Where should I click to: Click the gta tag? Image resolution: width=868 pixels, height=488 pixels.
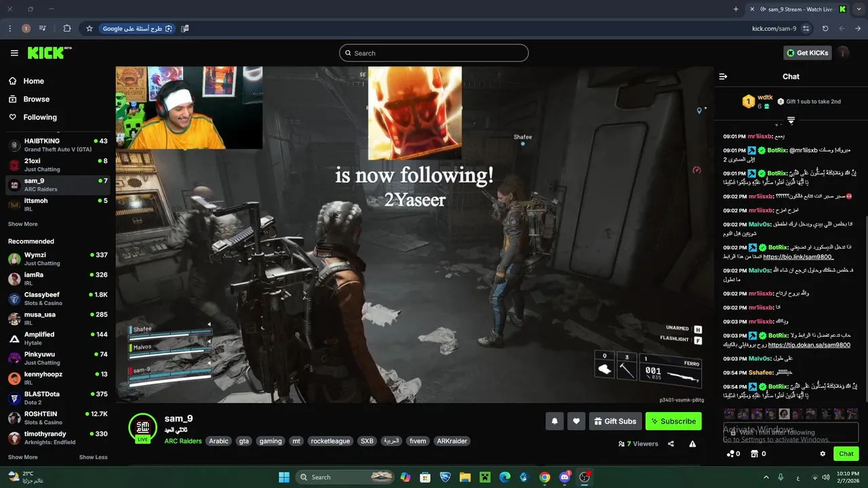coord(244,441)
